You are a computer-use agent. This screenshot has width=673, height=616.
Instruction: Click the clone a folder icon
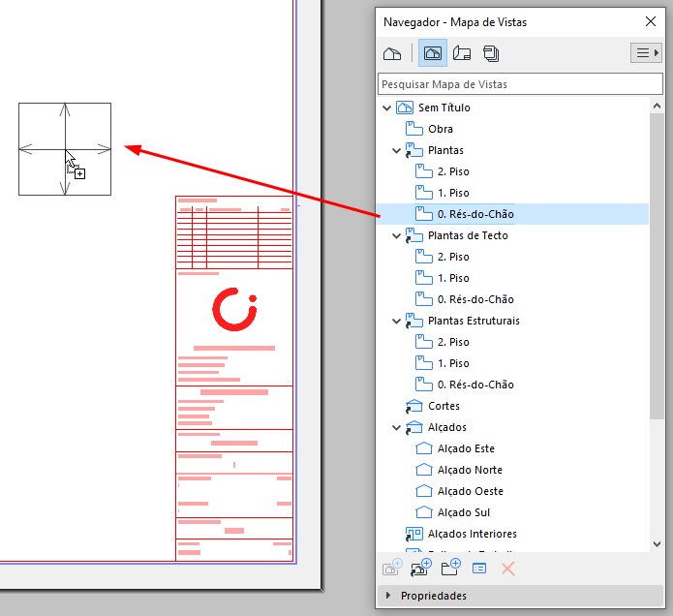click(x=421, y=568)
